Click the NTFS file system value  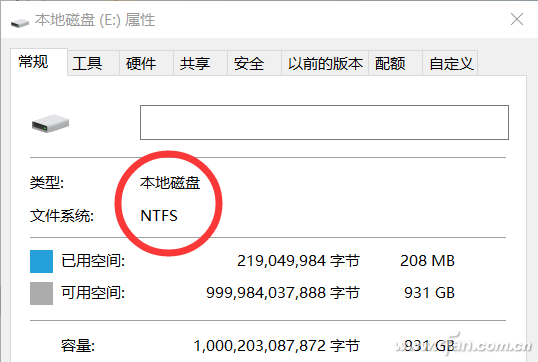point(159,215)
